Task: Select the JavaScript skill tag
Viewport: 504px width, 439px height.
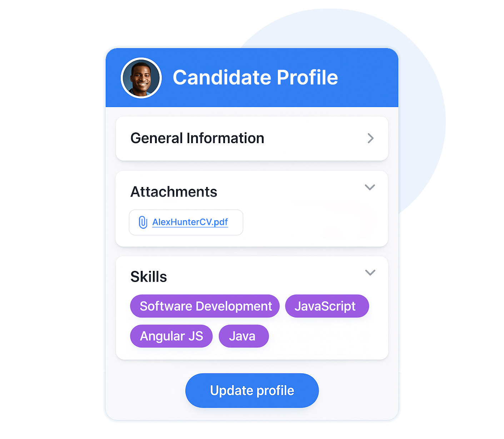Action: point(326,306)
